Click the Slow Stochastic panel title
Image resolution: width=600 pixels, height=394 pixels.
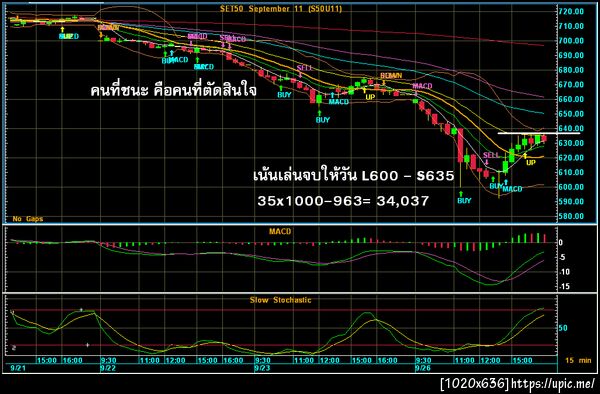[280, 300]
